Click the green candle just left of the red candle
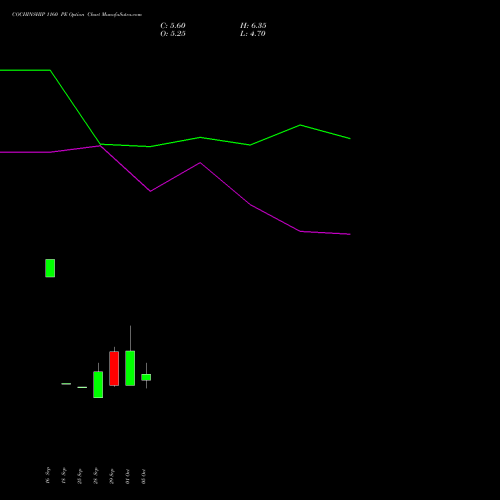 pyautogui.click(x=98, y=384)
